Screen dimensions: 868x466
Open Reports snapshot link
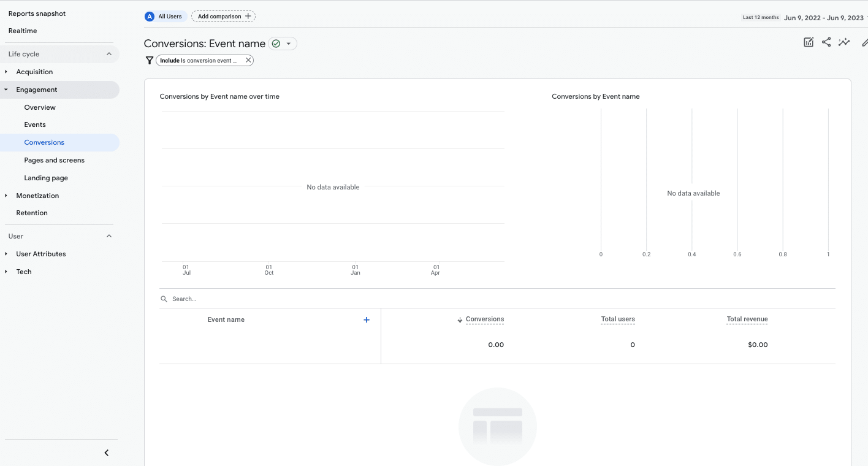37,13
